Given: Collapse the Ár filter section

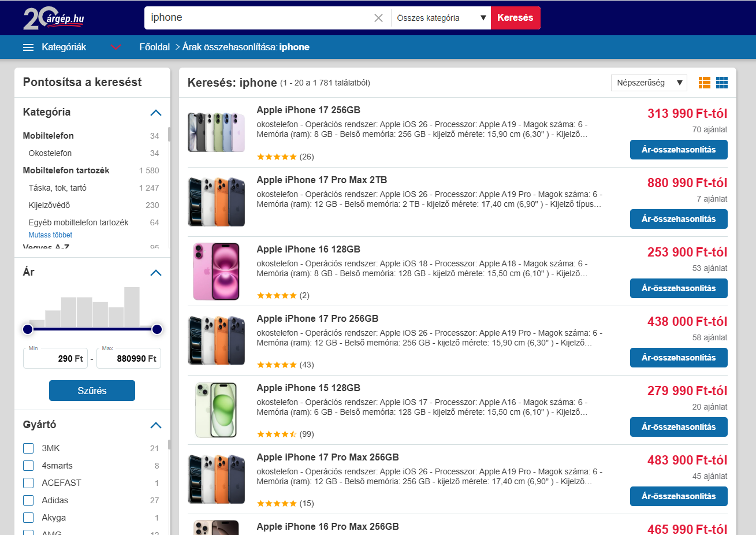Looking at the screenshot, I should (x=156, y=273).
